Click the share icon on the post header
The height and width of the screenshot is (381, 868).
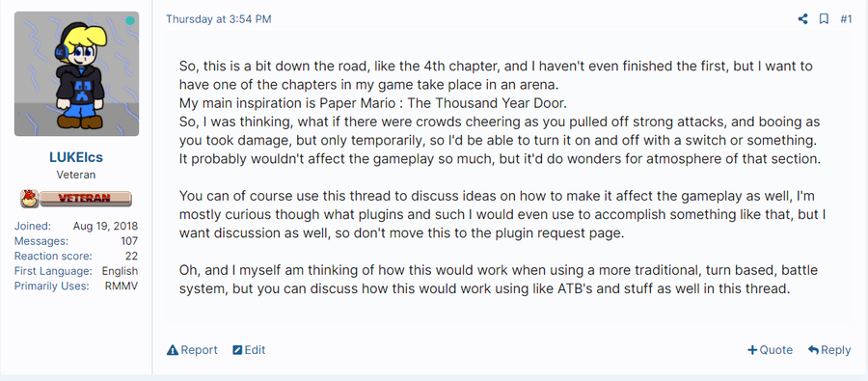click(x=802, y=19)
